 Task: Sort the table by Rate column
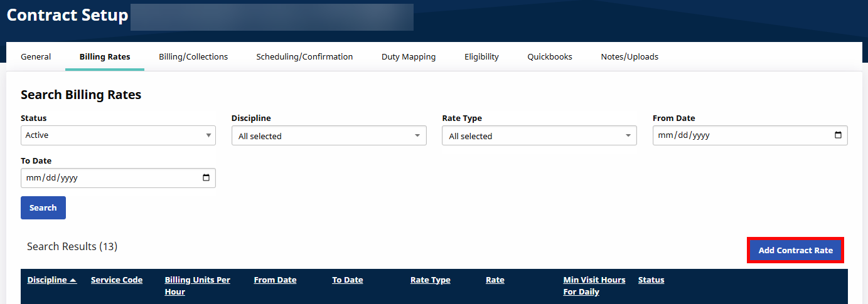495,280
